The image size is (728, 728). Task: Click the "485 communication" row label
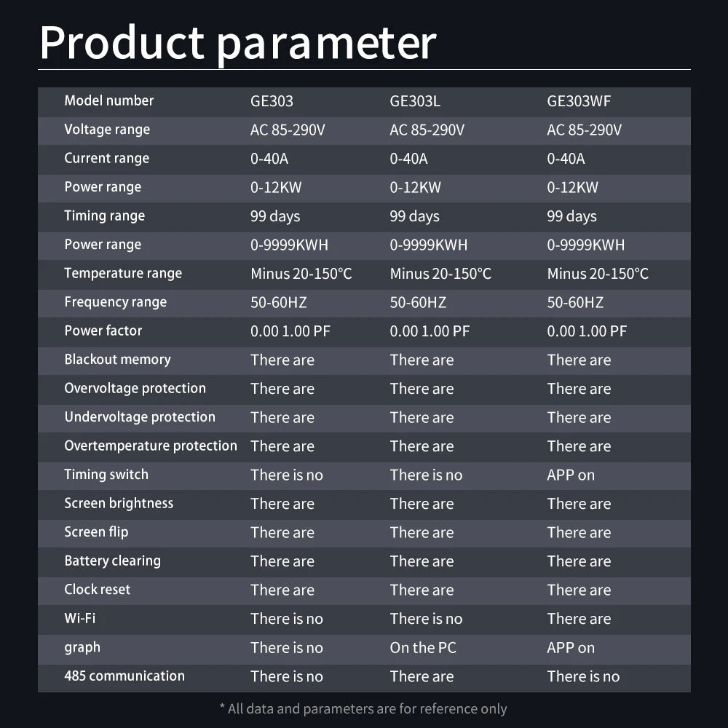point(124,676)
